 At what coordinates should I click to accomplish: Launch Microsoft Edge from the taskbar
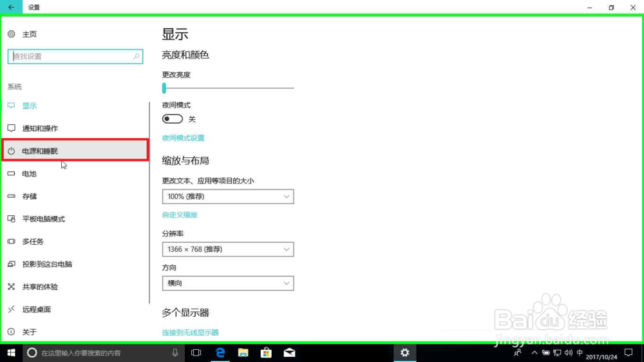(x=220, y=352)
